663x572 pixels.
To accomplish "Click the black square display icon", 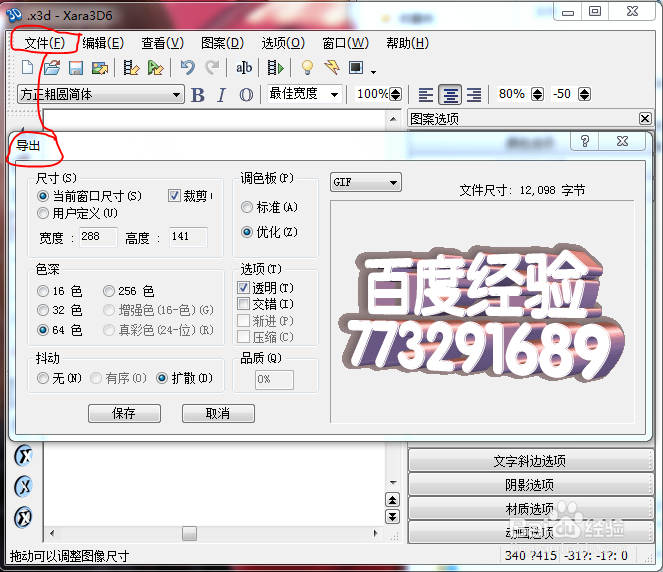I will (x=356, y=67).
